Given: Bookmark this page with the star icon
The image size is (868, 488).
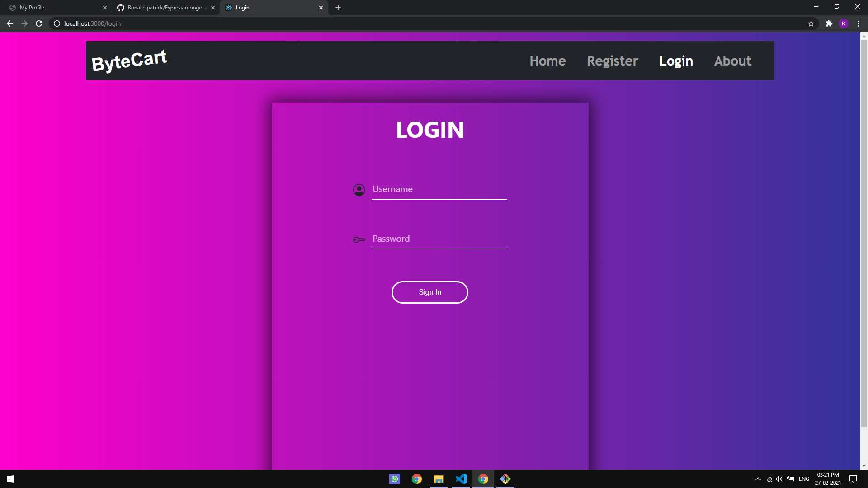Looking at the screenshot, I should coord(811,23).
